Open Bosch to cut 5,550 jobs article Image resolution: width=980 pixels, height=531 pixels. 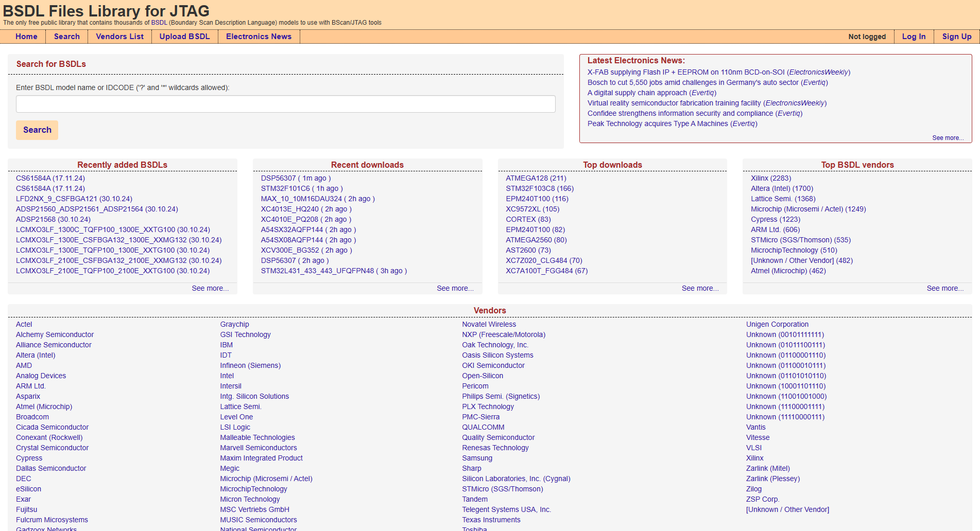[708, 82]
